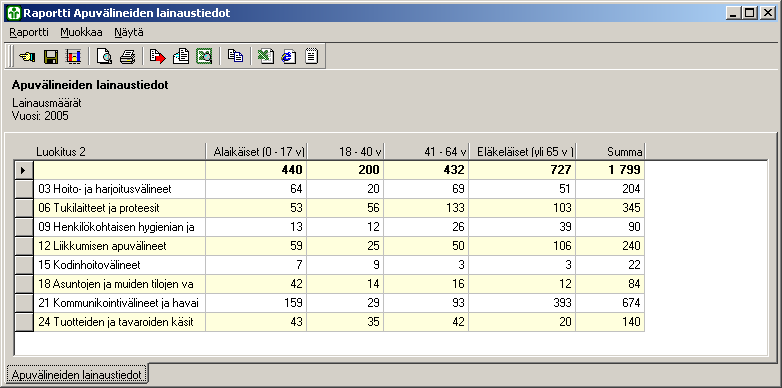Select row header of 21 Kommunikointivälineet

(24, 303)
